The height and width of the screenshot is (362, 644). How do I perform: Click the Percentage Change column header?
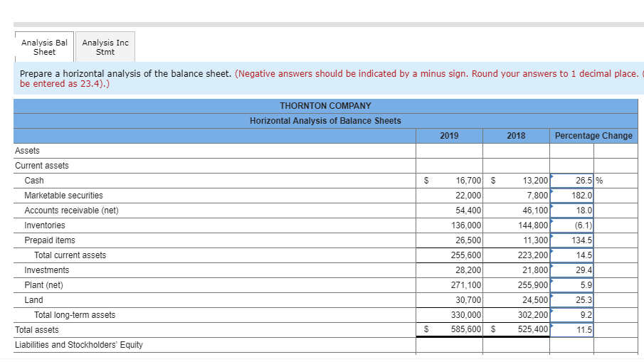tap(593, 136)
